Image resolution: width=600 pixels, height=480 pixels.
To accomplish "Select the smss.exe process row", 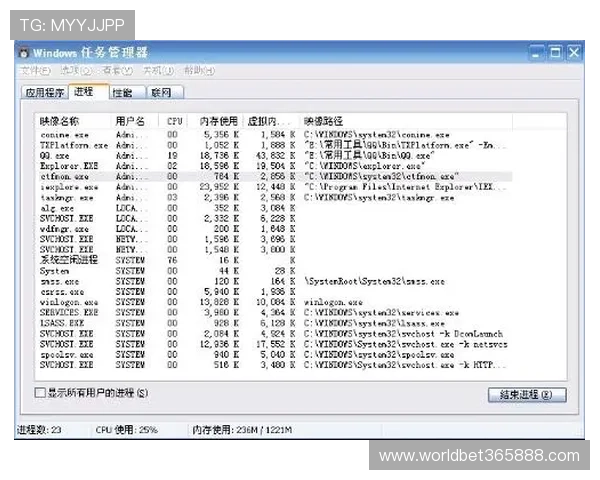I will (x=275, y=282).
